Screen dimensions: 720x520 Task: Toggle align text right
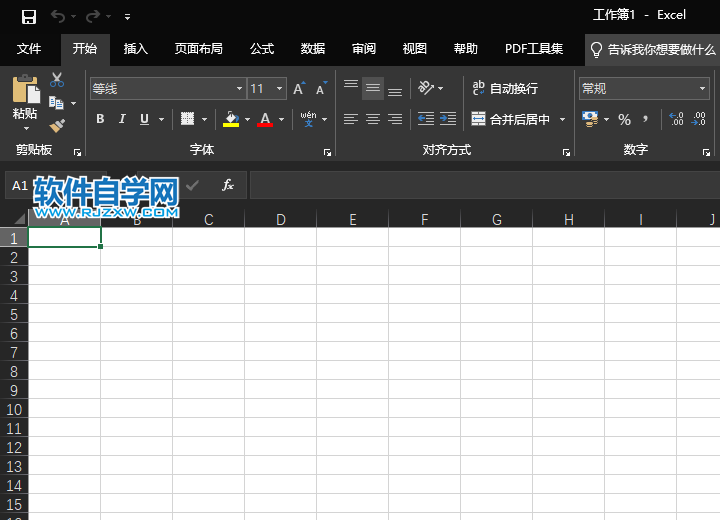(395, 119)
